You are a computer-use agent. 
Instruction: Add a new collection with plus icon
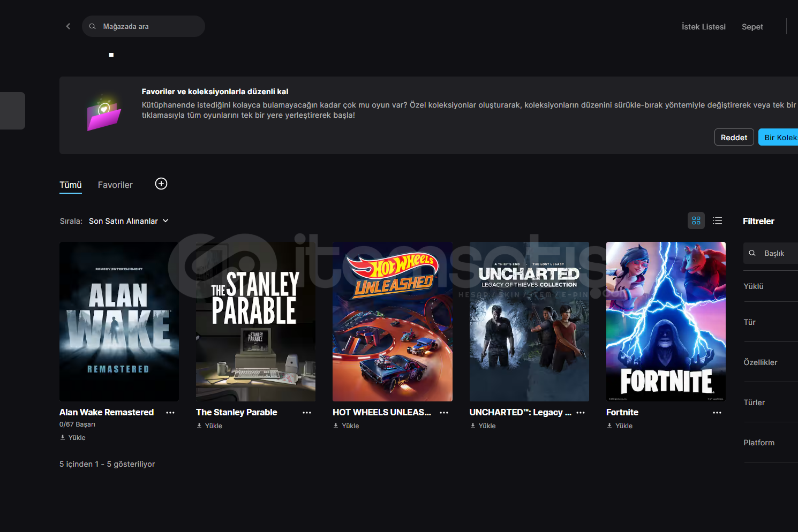point(161,184)
